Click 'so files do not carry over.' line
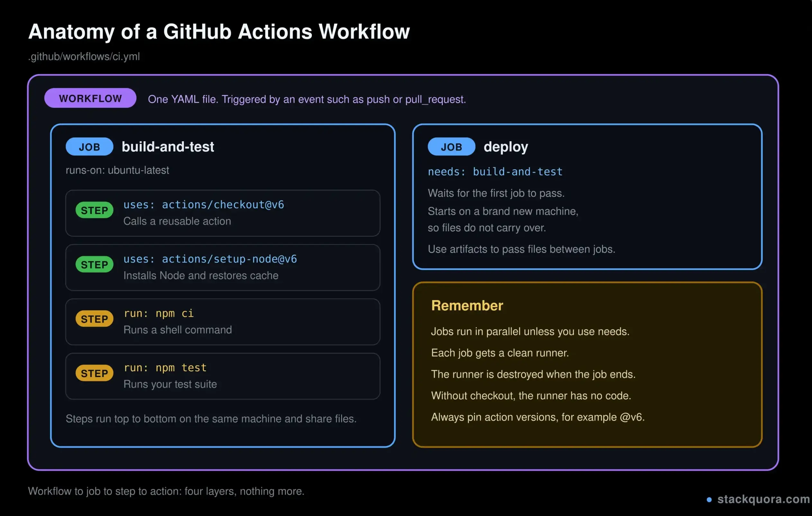Screen dimensions: 812x516 pos(487,228)
